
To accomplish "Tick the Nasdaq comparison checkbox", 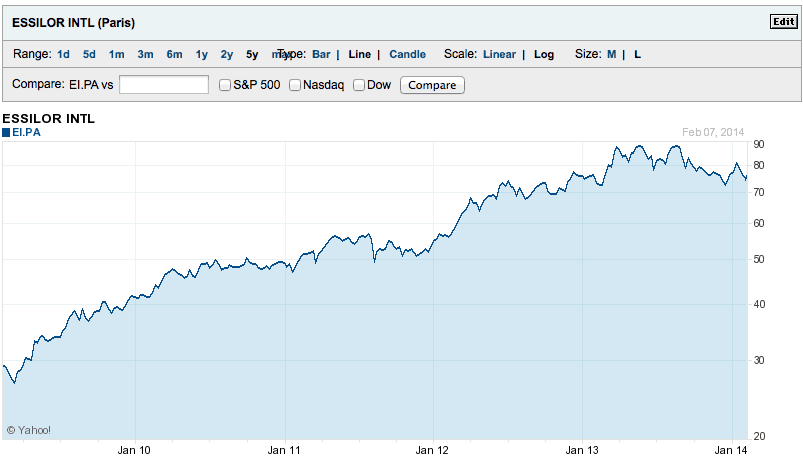I will [x=295, y=85].
